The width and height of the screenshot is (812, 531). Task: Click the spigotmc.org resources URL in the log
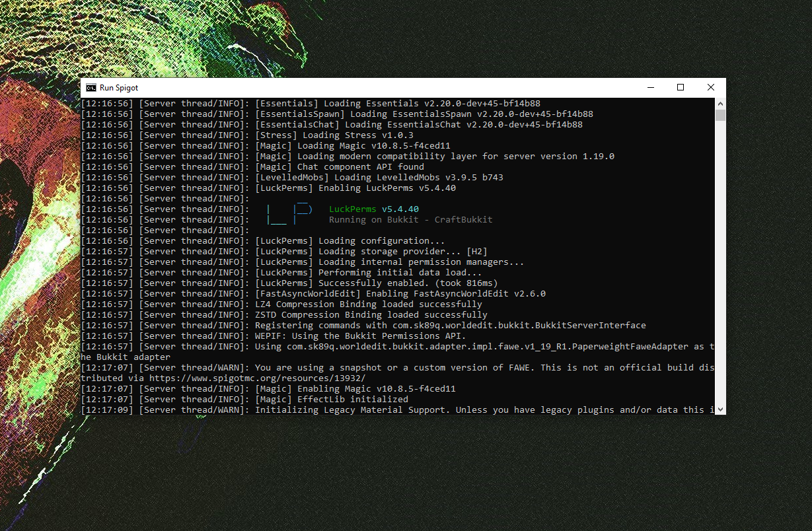(x=257, y=378)
